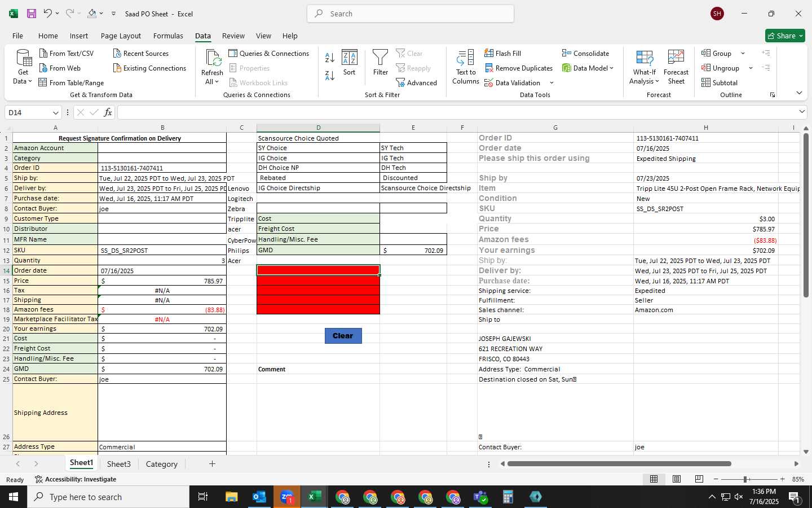The image size is (812, 508).
Task: Open Forecast Sheet
Action: click(x=676, y=67)
